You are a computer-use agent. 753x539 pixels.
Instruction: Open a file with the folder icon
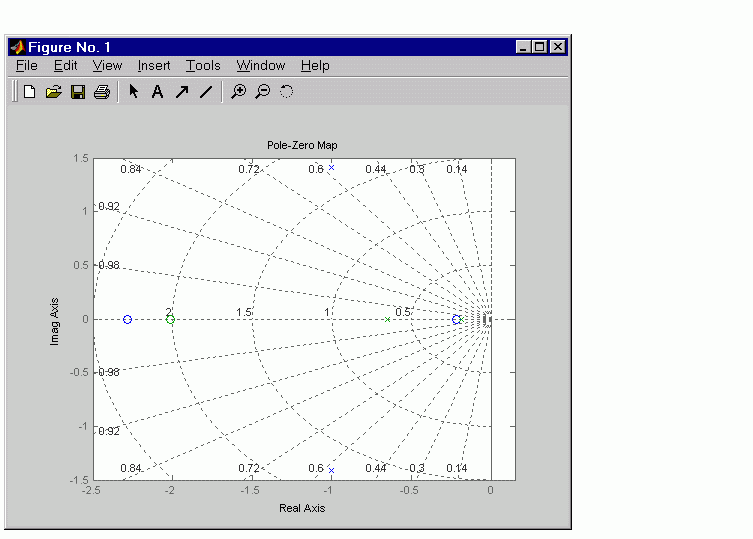click(x=54, y=91)
